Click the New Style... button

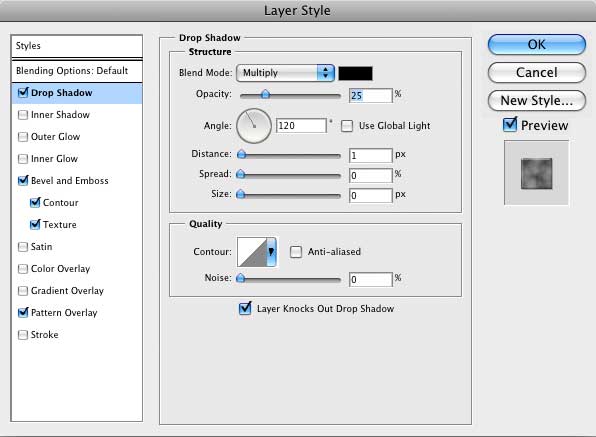(537, 101)
